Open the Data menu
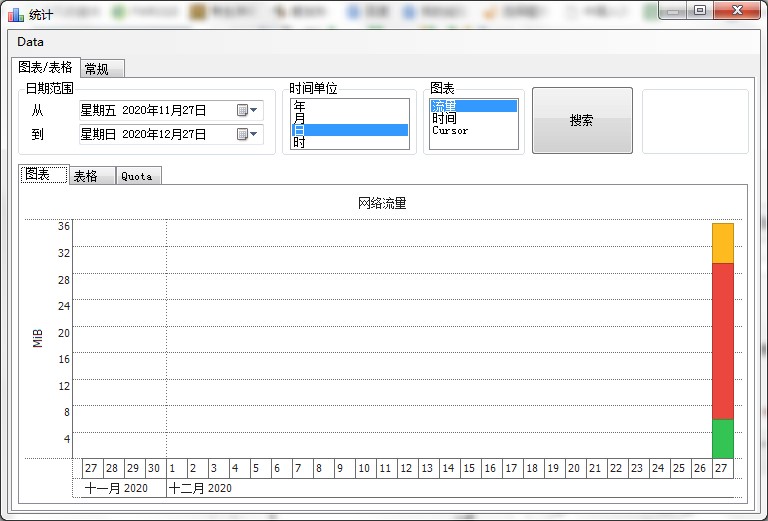 [x=30, y=42]
